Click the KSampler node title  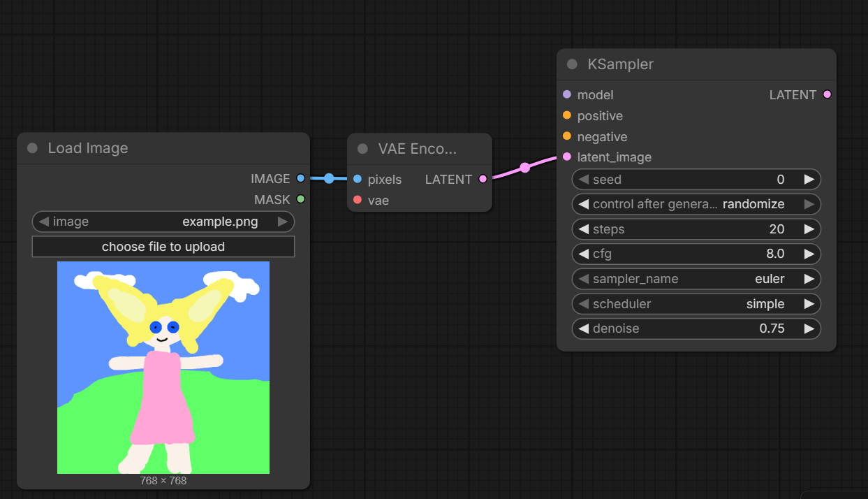[621, 64]
